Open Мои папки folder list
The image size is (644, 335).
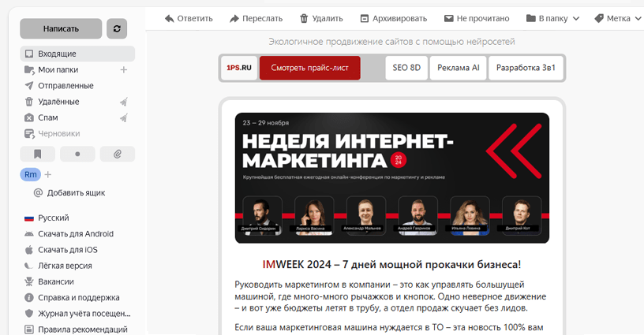(x=58, y=69)
